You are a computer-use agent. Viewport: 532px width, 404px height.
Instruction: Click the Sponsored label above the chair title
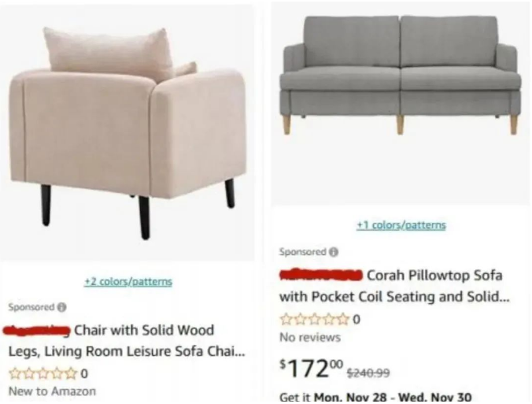pyautogui.click(x=30, y=307)
